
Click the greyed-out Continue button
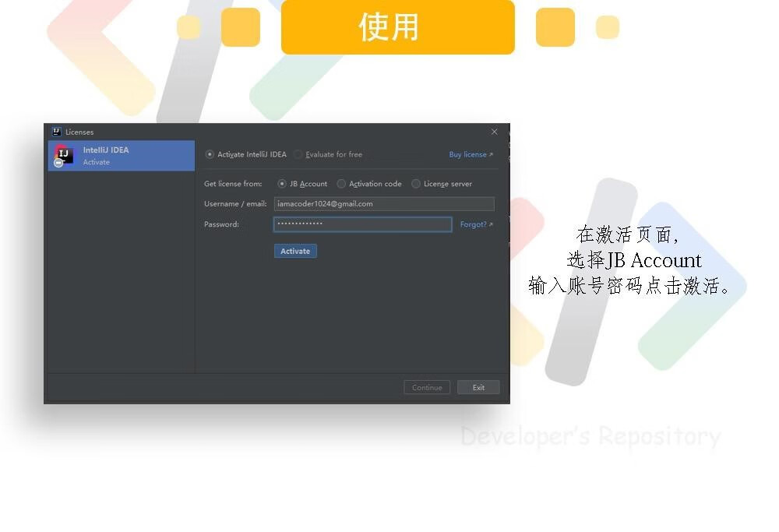[427, 387]
